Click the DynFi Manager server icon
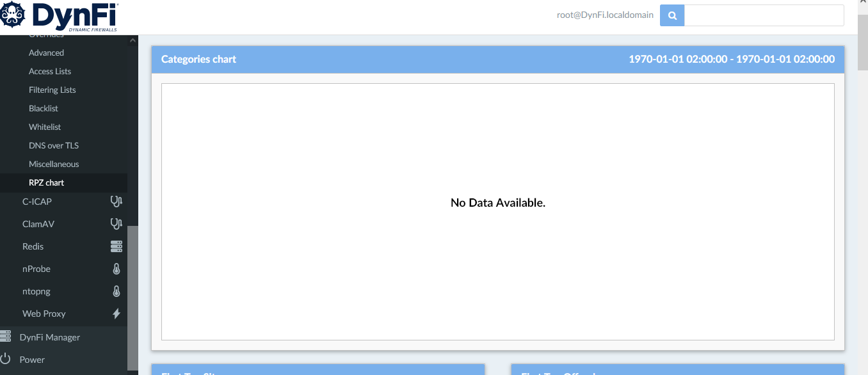Viewport: 868px width, 375px height. [x=6, y=337]
